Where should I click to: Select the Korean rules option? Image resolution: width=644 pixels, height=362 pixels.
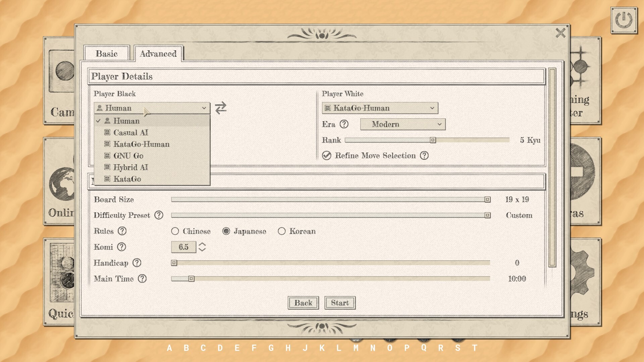282,231
